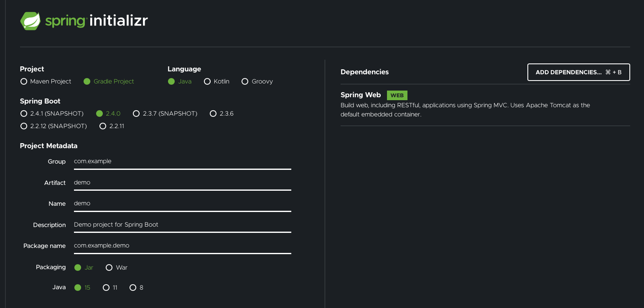
Task: Select Spring Boot 2.3.7 SNAPSHOT
Action: pos(136,114)
